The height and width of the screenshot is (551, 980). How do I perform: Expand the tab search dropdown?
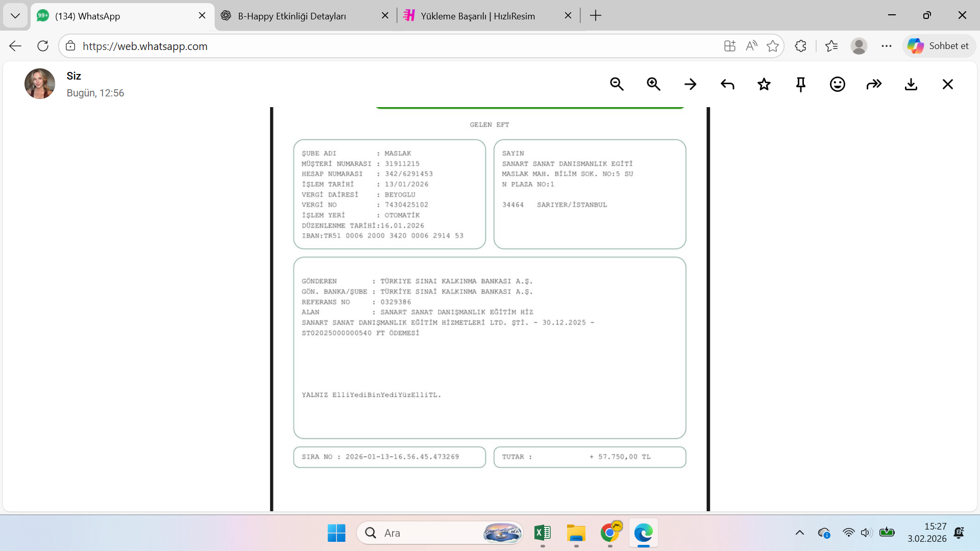tap(15, 16)
